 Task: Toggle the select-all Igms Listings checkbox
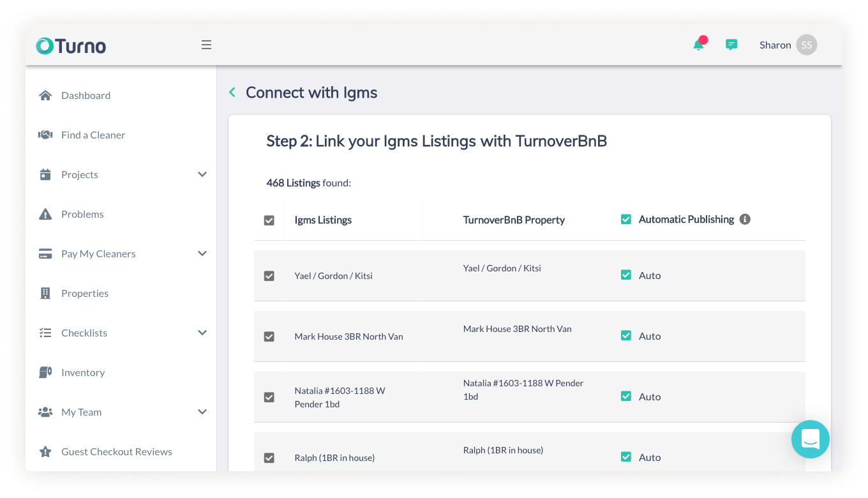[269, 220]
